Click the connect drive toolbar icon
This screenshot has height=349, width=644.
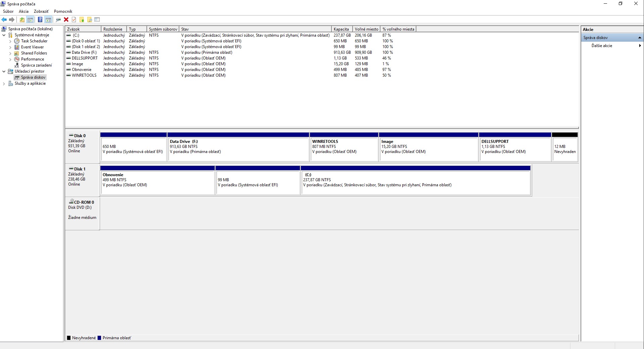point(58,20)
